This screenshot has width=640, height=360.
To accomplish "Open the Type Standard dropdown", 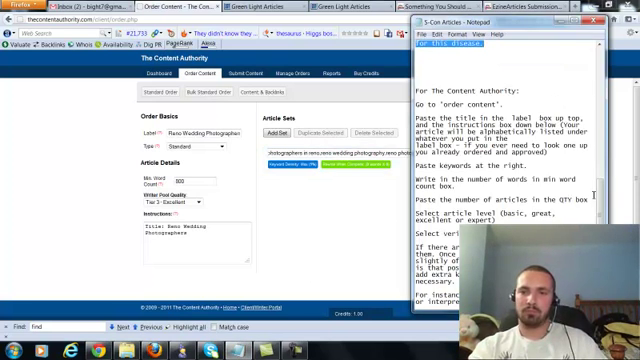I will click(x=196, y=146).
